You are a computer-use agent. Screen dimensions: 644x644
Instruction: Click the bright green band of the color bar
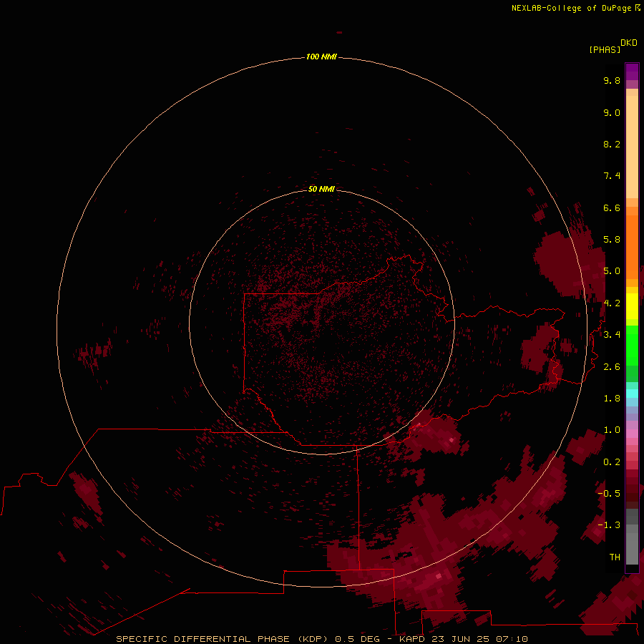tap(632, 345)
